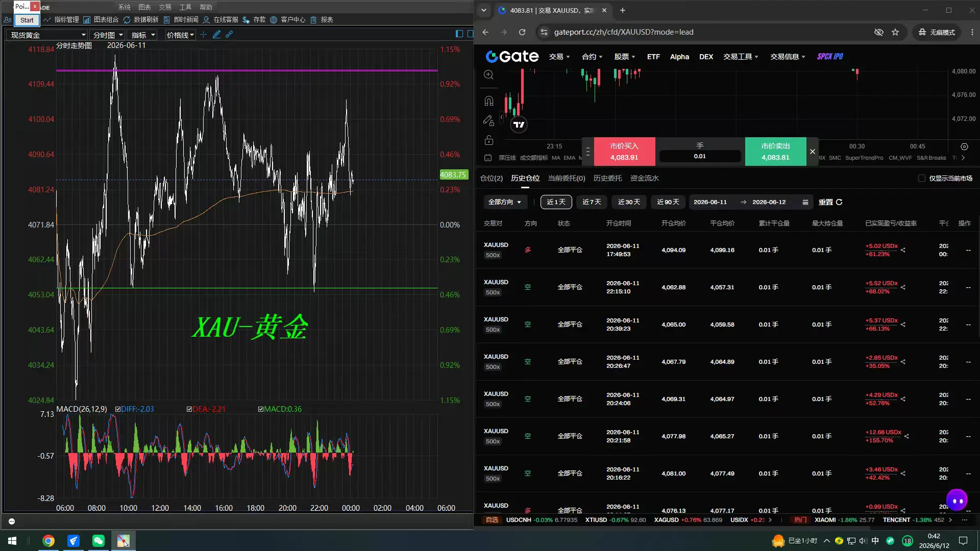Click 市价买入 market buy button
Image resolution: width=980 pixels, height=551 pixels.
click(x=624, y=152)
